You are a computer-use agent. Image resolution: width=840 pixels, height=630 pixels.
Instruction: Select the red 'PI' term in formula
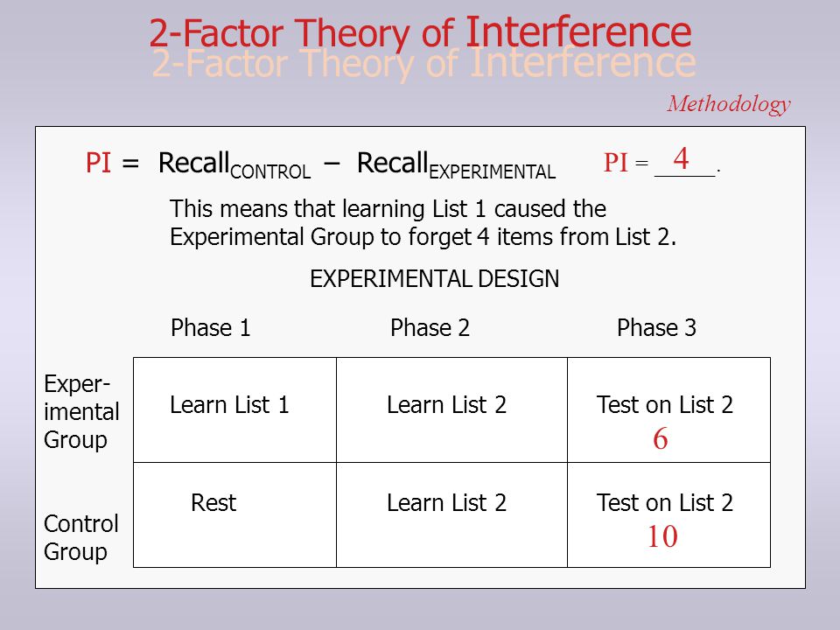[x=99, y=163]
